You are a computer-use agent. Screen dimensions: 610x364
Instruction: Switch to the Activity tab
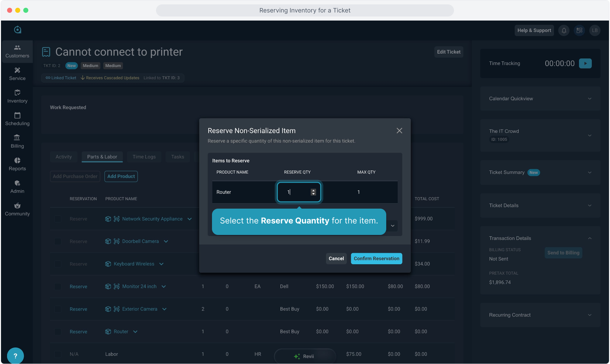click(64, 157)
